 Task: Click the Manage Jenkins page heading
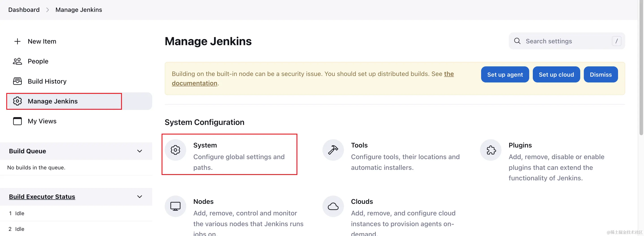pos(208,41)
